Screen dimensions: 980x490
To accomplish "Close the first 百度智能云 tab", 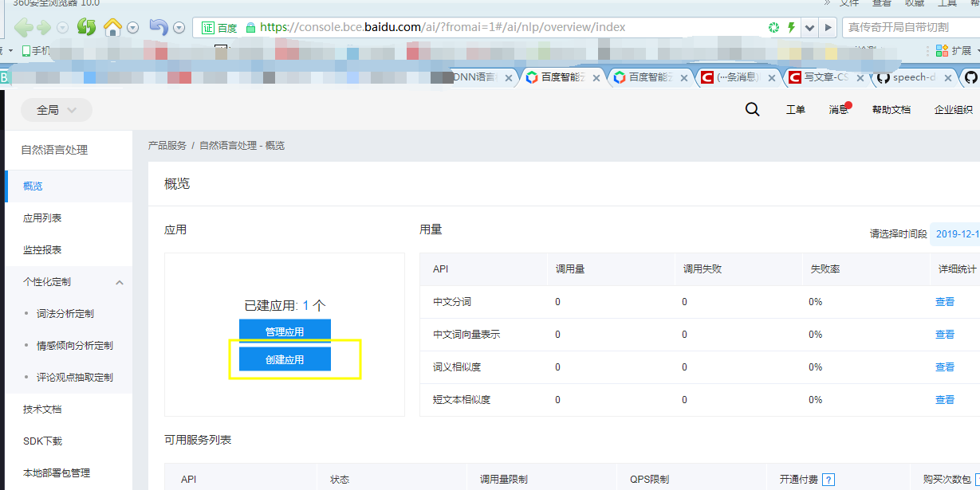I will pos(596,78).
